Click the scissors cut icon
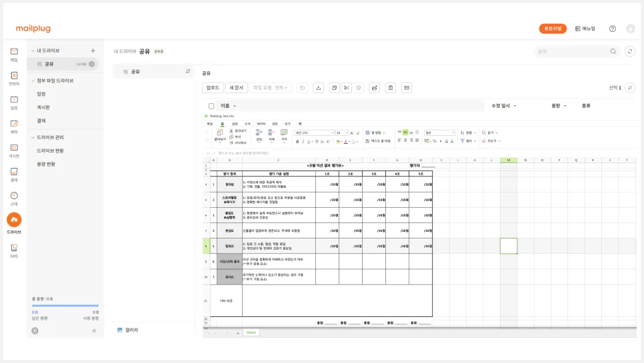The image size is (644, 363). click(x=346, y=88)
